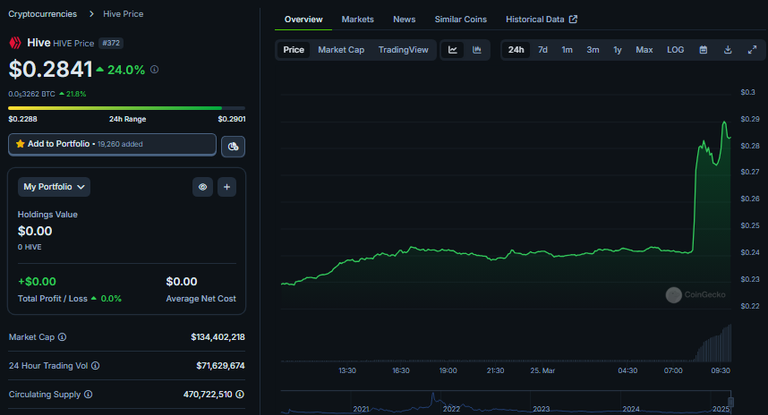This screenshot has width=768, height=415.
Task: Expand the My Portfolio dropdown
Action: (x=54, y=187)
